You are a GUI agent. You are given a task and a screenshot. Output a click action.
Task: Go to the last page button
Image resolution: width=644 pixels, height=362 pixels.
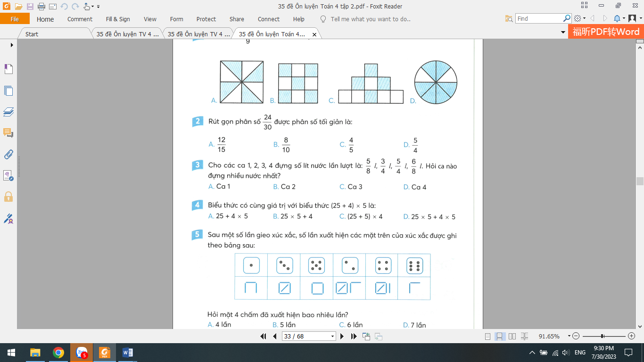(x=354, y=336)
